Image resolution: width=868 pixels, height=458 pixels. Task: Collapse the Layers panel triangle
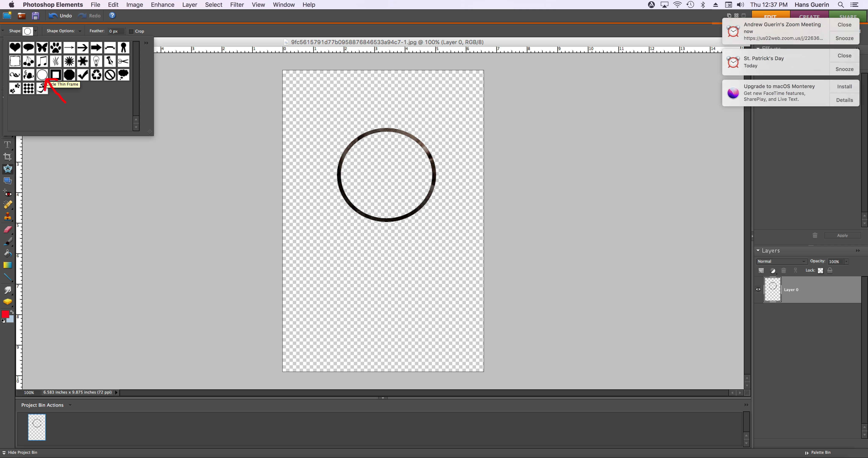pos(758,251)
